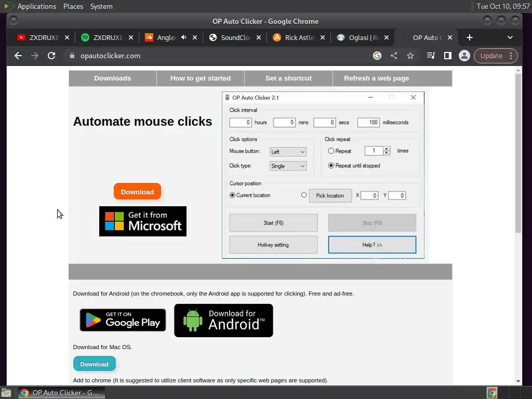Click the Get it from Microsoft badge
Image resolution: width=532 pixels, height=399 pixels.
point(143,221)
